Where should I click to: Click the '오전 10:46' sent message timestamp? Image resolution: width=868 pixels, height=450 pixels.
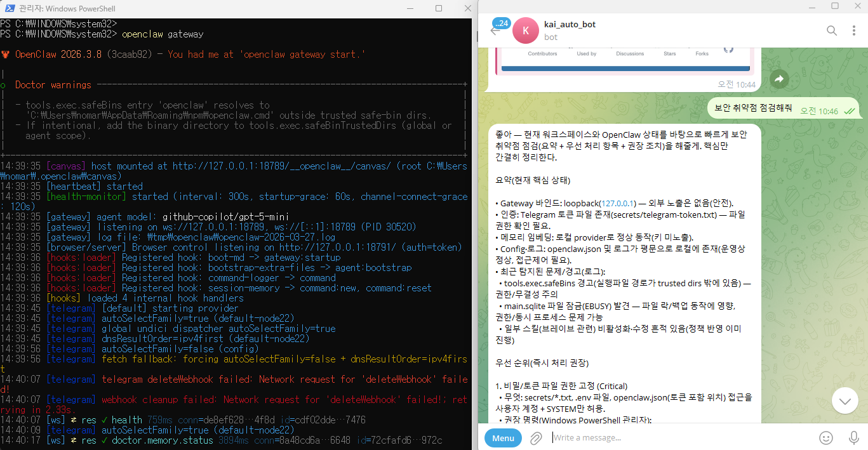[x=819, y=111]
